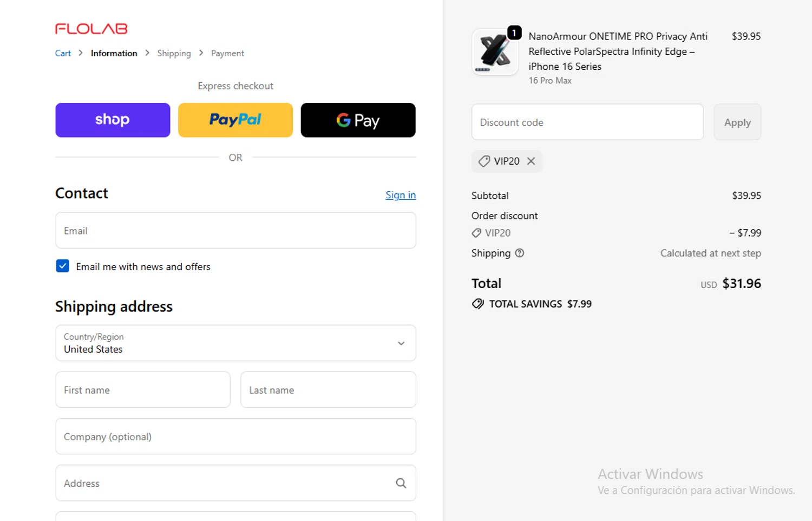The height and width of the screenshot is (521, 812).
Task: Click the TOTAL SAVINGS $7.99 label
Action: point(540,304)
